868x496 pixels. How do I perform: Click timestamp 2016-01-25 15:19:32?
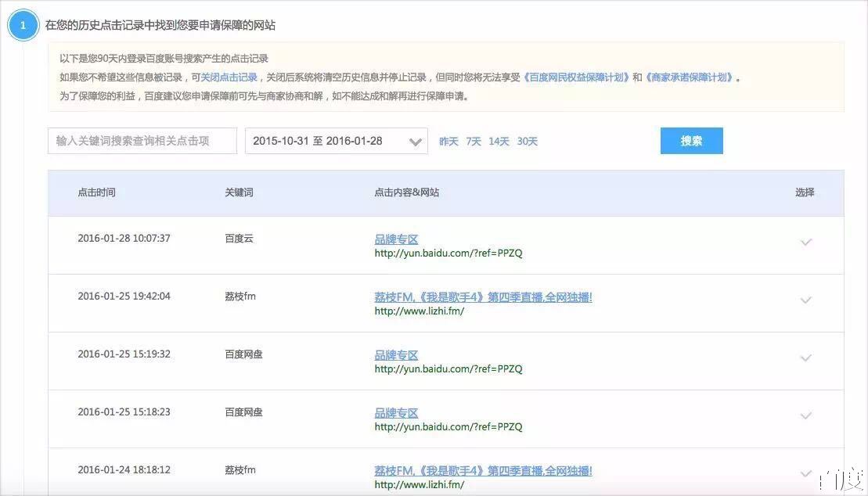[x=124, y=354]
